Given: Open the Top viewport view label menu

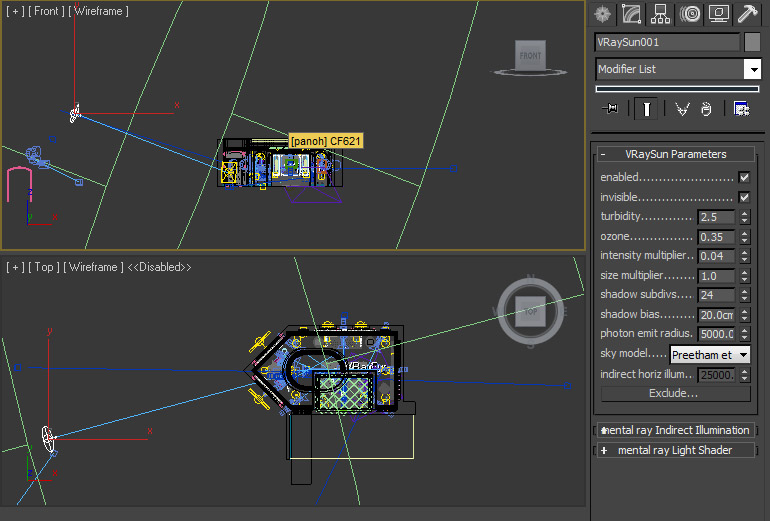Looking at the screenshot, I should [42, 267].
